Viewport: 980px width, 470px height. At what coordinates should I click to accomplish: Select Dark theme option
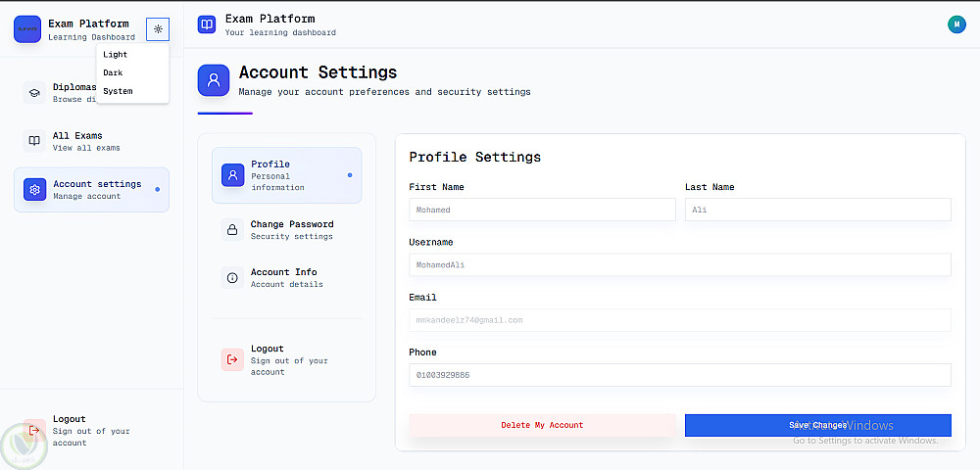pyautogui.click(x=114, y=73)
